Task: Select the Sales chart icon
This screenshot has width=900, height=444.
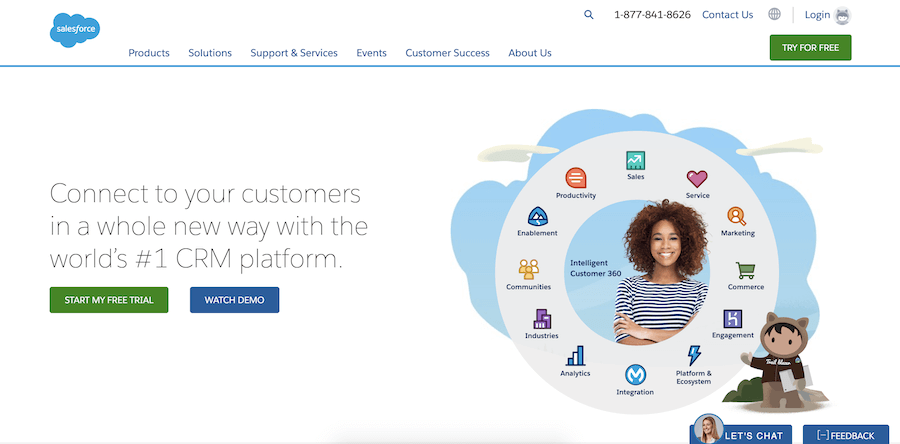Action: [635, 161]
